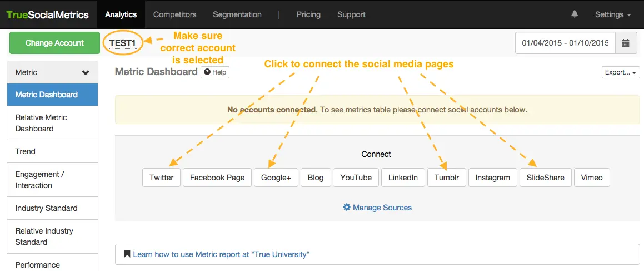Click the TrueSocialMetrics logo
The width and height of the screenshot is (644, 271).
click(x=48, y=14)
